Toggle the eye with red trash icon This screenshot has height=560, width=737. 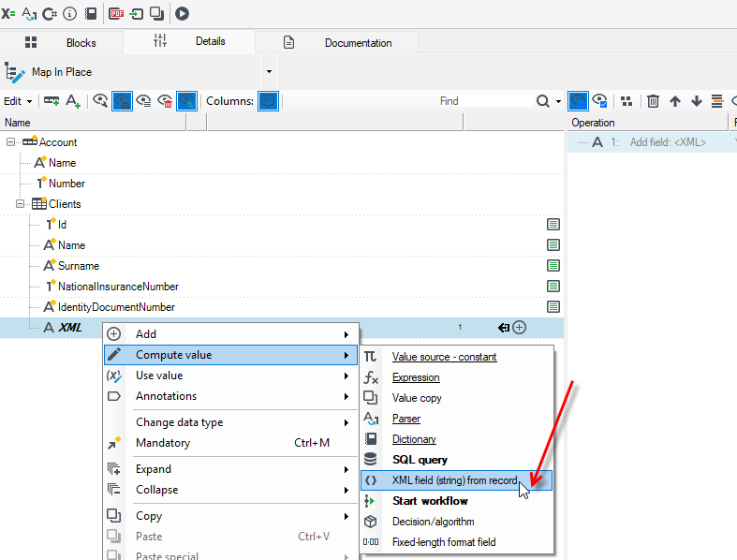click(x=165, y=101)
